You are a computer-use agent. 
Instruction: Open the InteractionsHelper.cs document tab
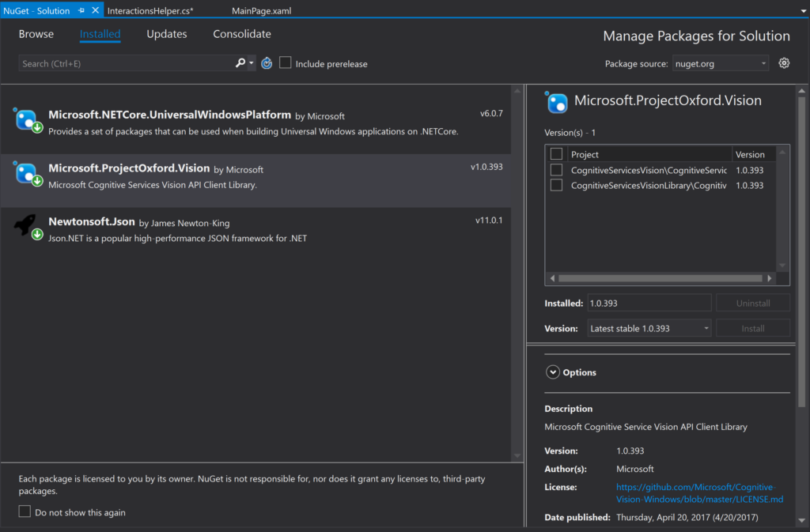pos(150,10)
